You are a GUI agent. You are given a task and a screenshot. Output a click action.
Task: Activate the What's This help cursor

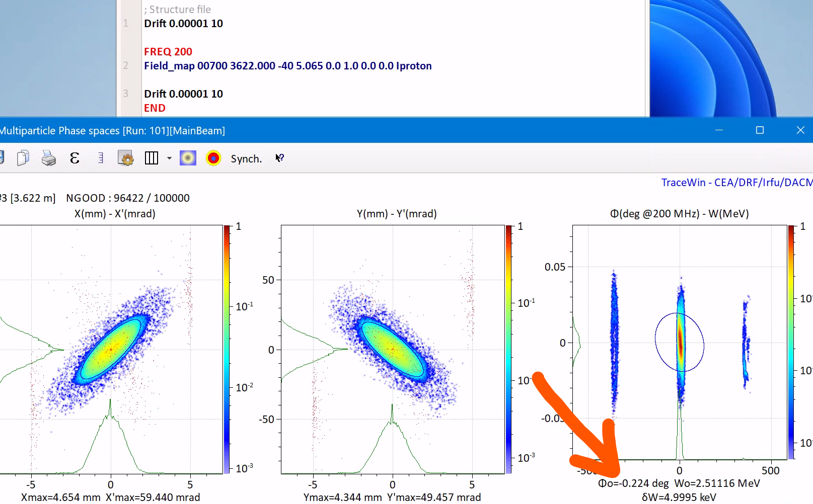tap(279, 158)
